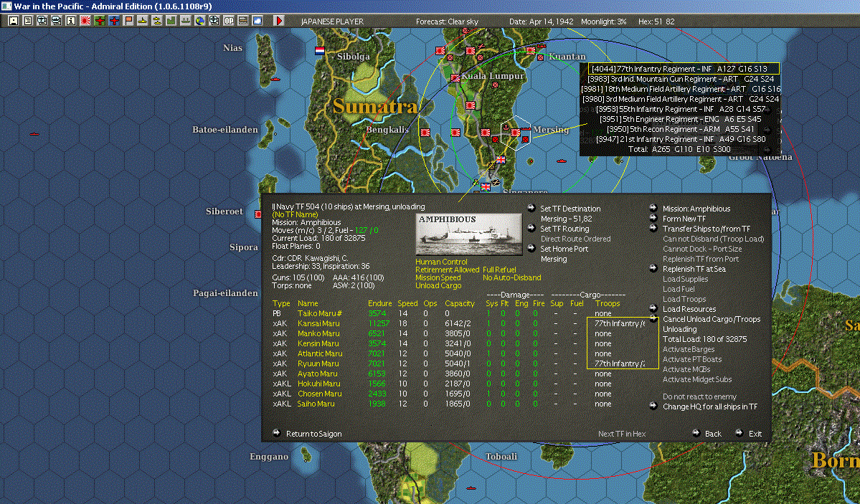Select the 5th Recon Regiment unit row
860x504 pixels.
pos(680,129)
